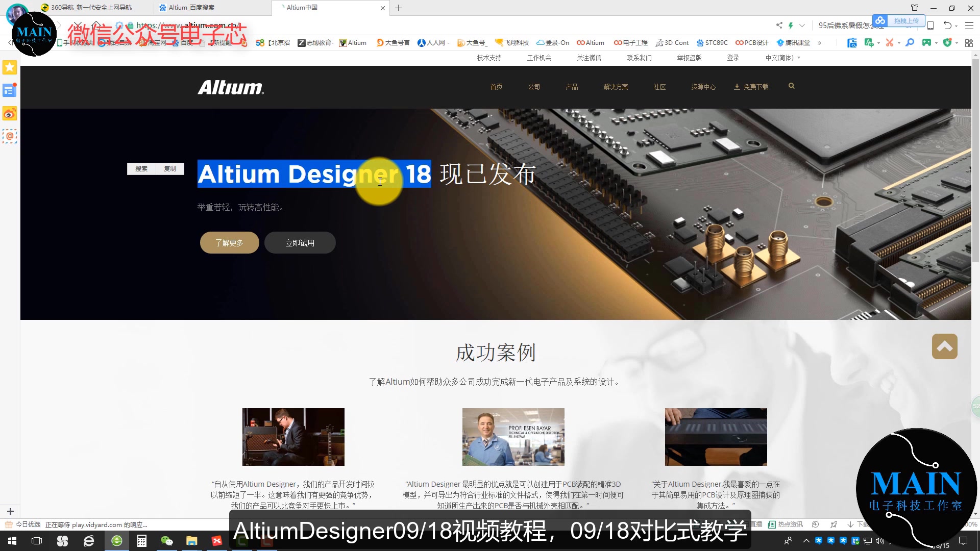The height and width of the screenshot is (551, 980).
Task: Expand the scissors tool dropdown arrow
Action: click(899, 43)
